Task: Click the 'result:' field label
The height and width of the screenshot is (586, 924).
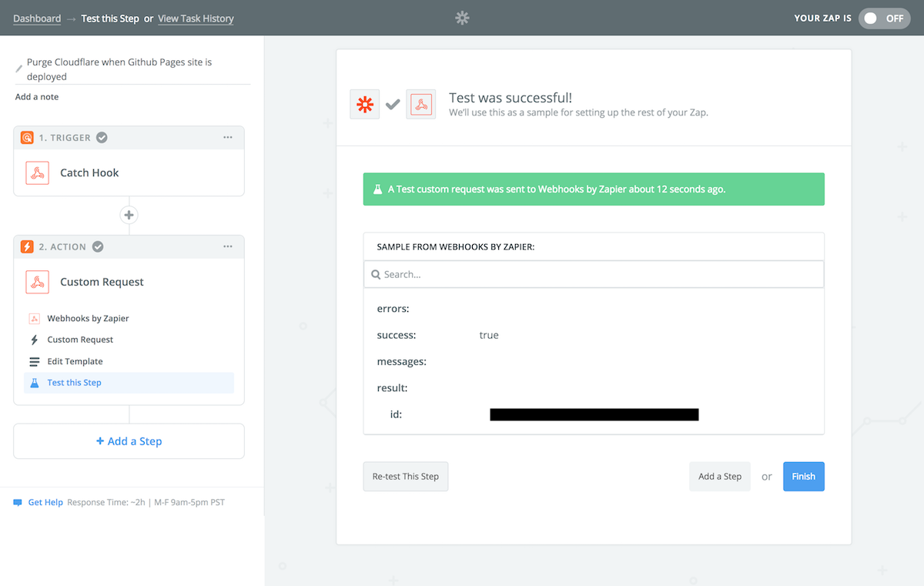Action: [x=392, y=388]
